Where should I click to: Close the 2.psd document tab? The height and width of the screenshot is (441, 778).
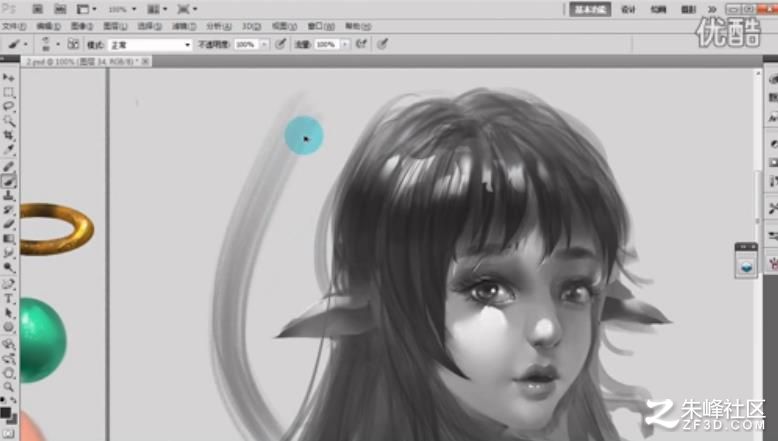(x=145, y=62)
